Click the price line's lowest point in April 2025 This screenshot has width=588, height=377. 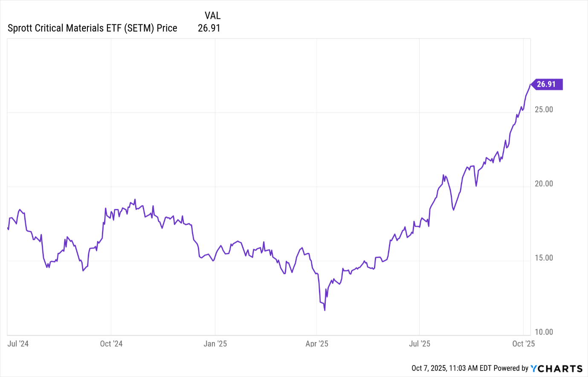pos(324,310)
